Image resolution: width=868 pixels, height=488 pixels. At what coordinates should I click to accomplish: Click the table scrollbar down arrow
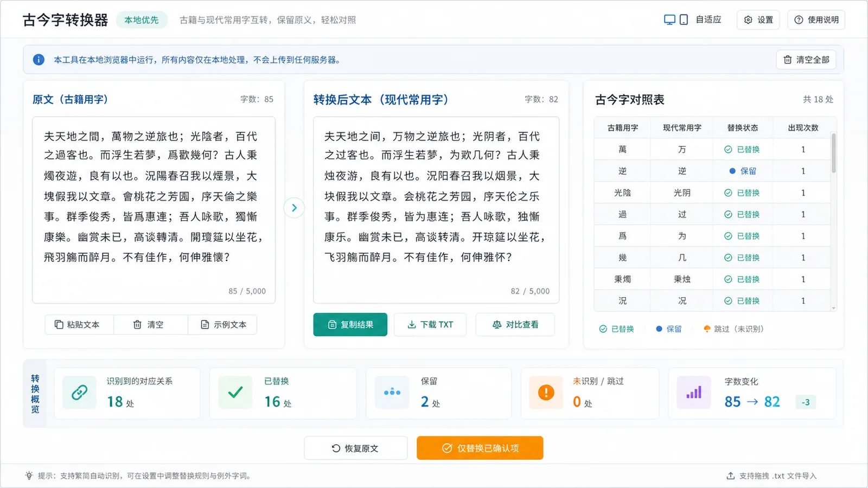coord(834,308)
